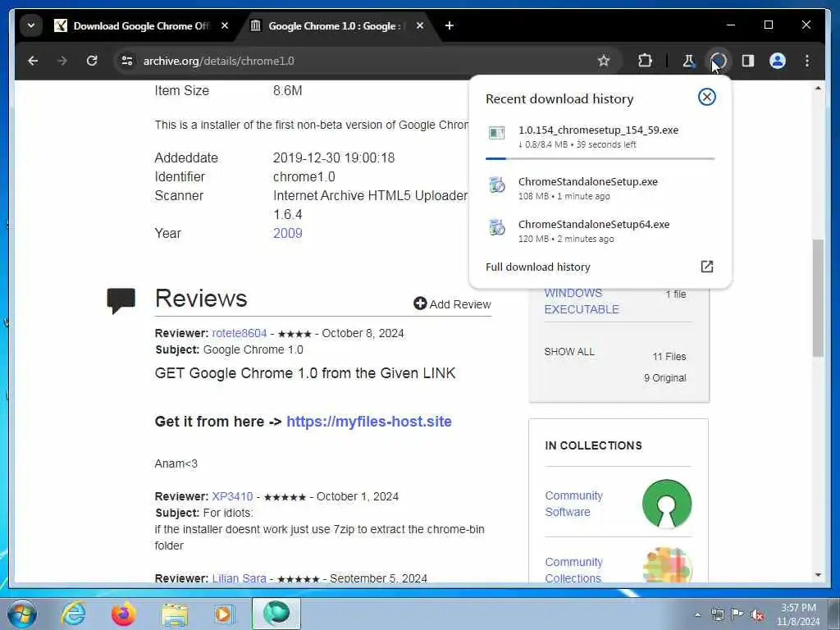Open Windows Media Player from taskbar

click(225, 614)
